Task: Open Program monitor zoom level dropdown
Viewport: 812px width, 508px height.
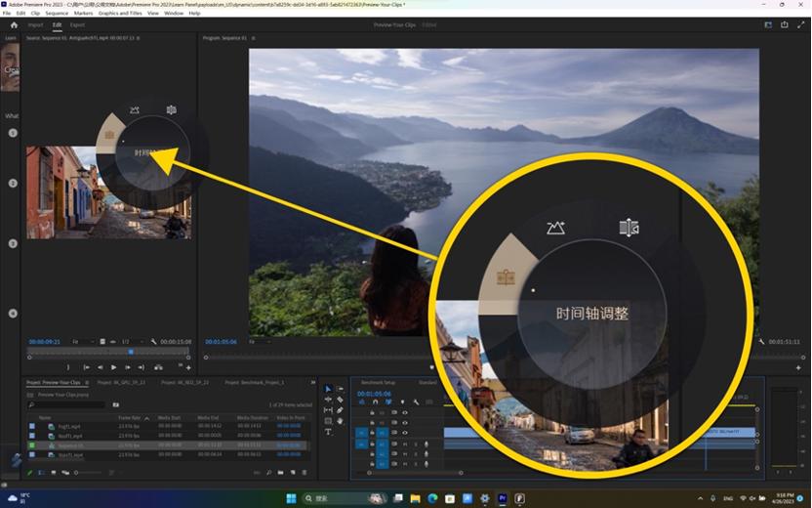Action: 259,342
